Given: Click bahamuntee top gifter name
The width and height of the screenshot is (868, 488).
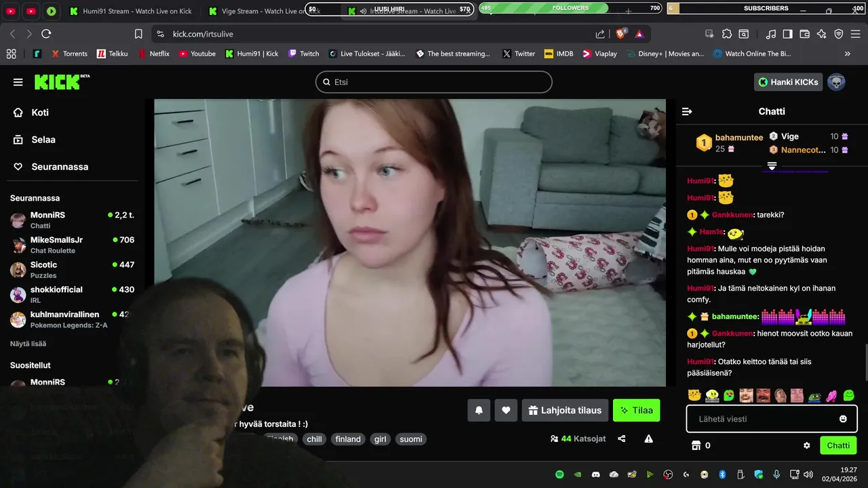Looking at the screenshot, I should (739, 138).
